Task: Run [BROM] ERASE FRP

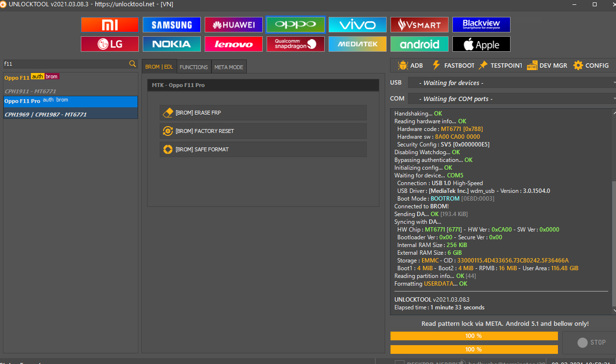Action: 263,113
